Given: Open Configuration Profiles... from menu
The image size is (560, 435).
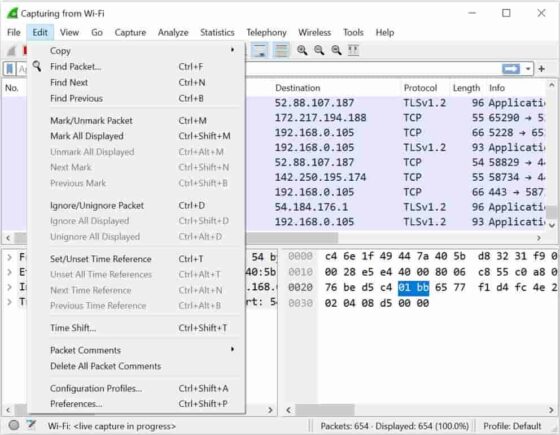Looking at the screenshot, I should pyautogui.click(x=136, y=388).
